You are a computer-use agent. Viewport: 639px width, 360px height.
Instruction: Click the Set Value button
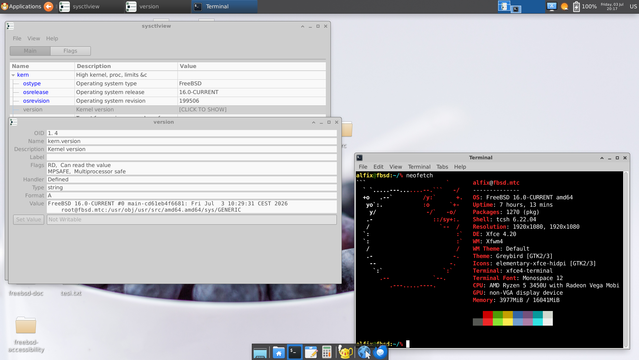point(29,220)
